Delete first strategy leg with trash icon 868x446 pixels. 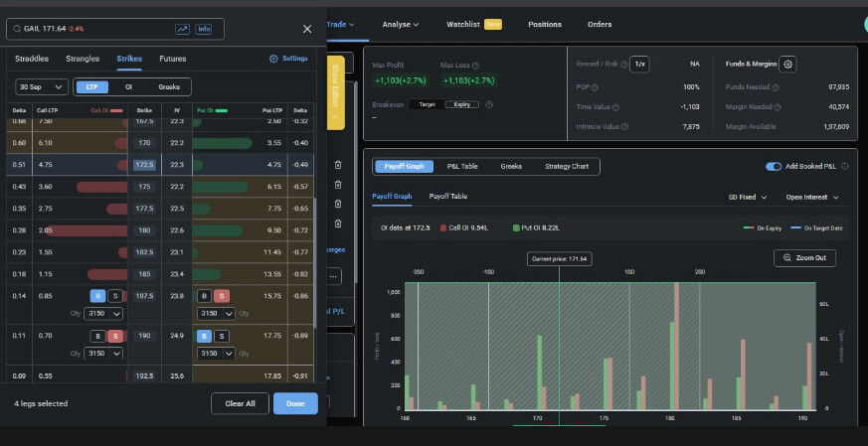[338, 165]
